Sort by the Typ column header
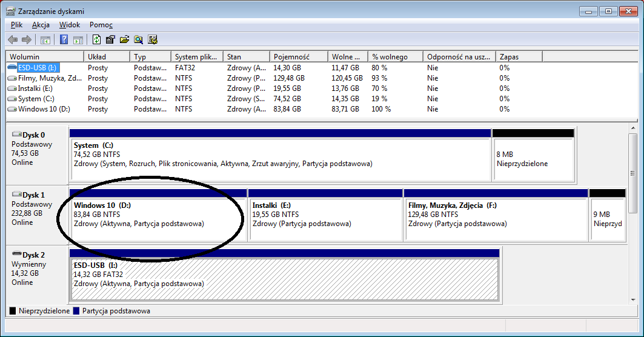The width and height of the screenshot is (644, 337). (x=150, y=57)
